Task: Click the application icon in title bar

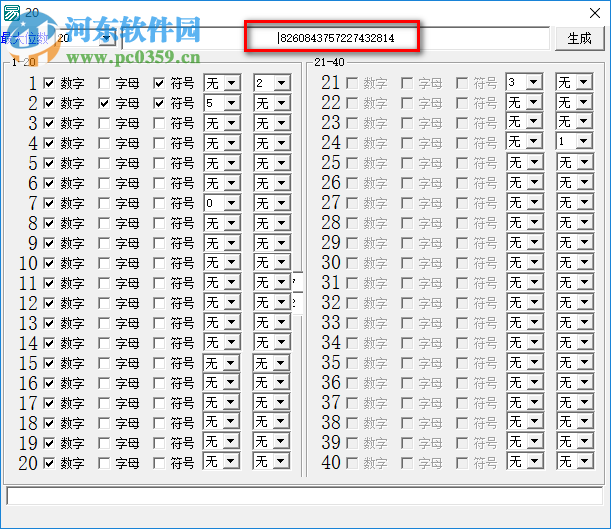Action: point(12,13)
